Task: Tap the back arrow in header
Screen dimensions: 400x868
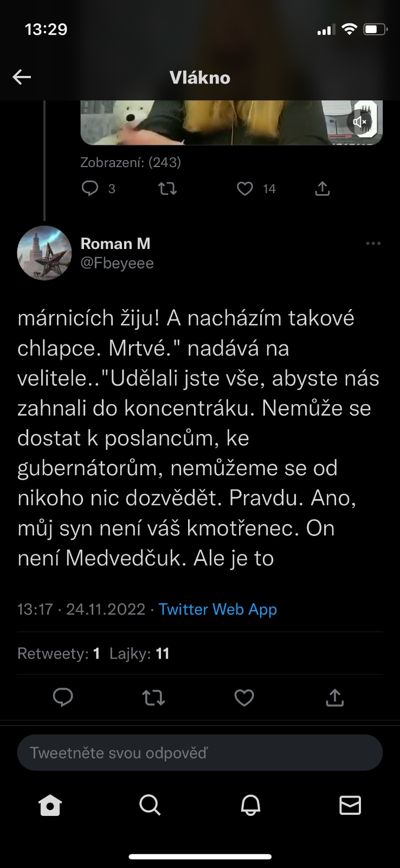Action: (22, 78)
